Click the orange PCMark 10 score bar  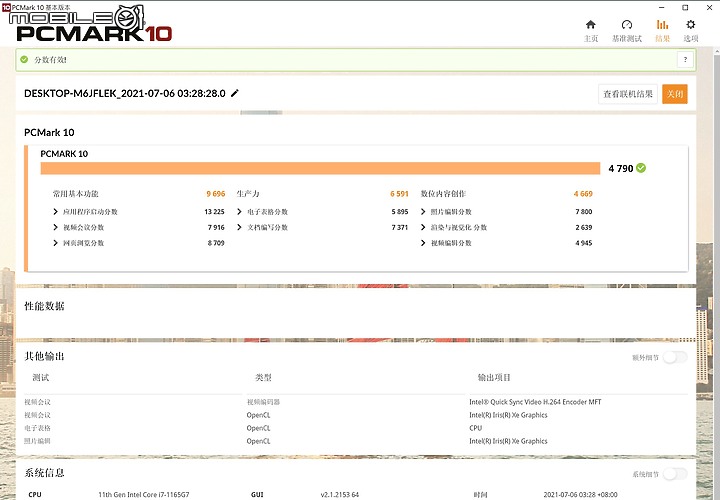[x=320, y=168]
